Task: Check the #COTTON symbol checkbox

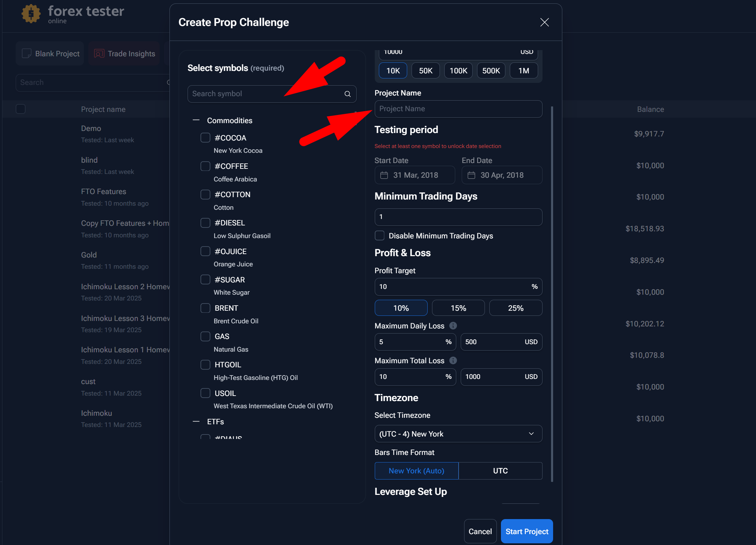Action: (x=205, y=194)
